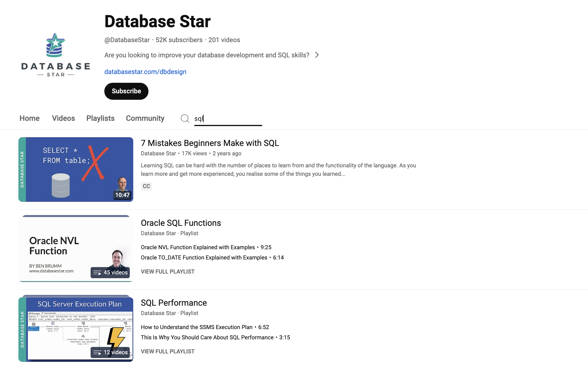Click the 10:47 duration badge on thumbnail

[122, 195]
